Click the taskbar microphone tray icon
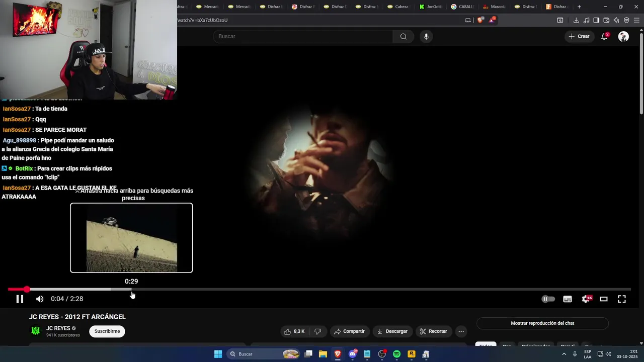The image size is (644, 362). [x=575, y=354]
